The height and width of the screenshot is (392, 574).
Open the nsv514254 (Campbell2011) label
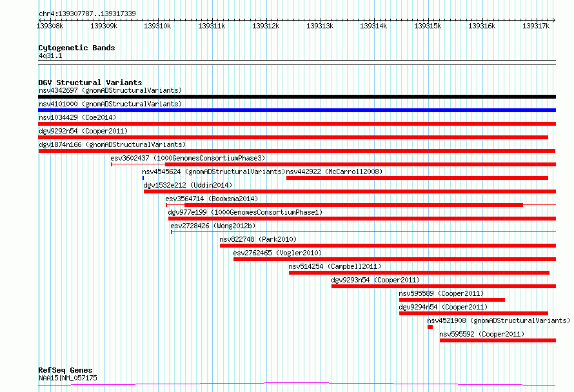click(335, 266)
